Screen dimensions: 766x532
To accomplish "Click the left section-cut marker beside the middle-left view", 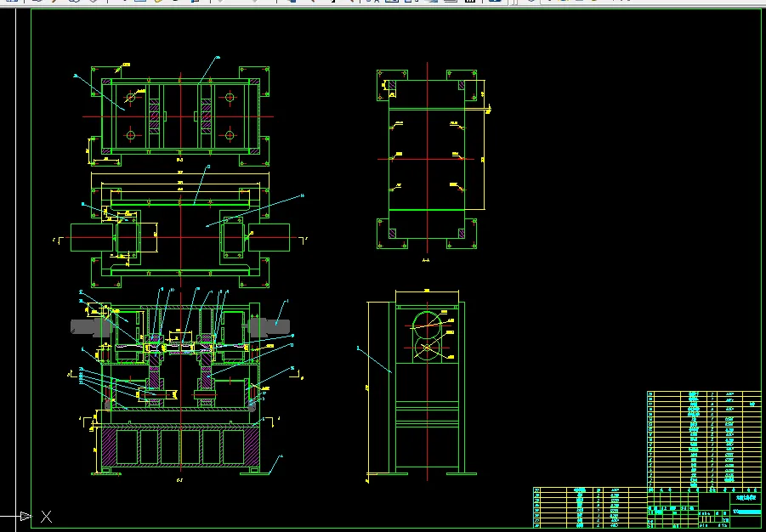I will click(x=58, y=240).
